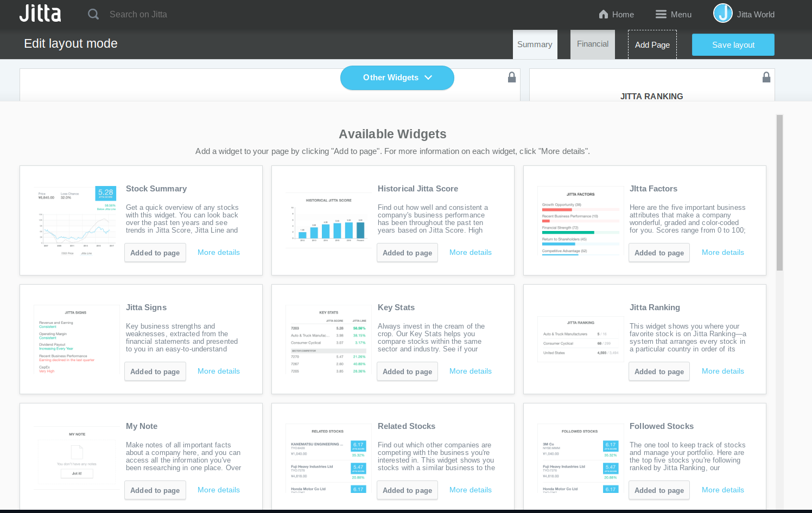Open More details for Followed Stocks
This screenshot has height=513, width=812.
pos(723,490)
